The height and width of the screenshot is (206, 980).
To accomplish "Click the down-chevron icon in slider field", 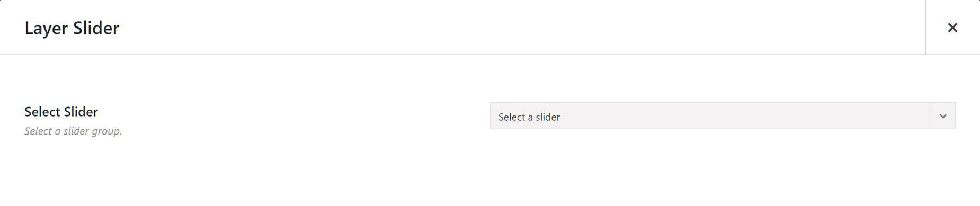I will click(x=943, y=116).
